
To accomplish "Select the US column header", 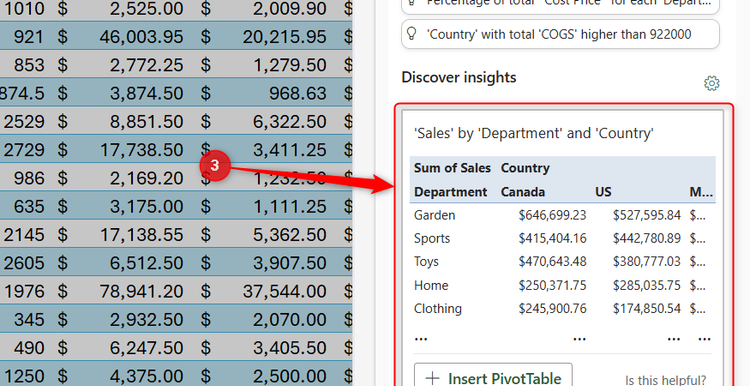I will [x=603, y=192].
